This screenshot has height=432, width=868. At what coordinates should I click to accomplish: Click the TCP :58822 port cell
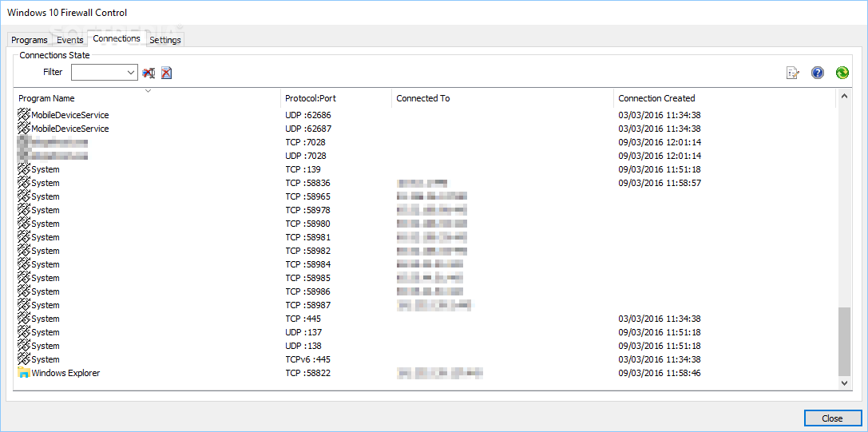pos(307,373)
